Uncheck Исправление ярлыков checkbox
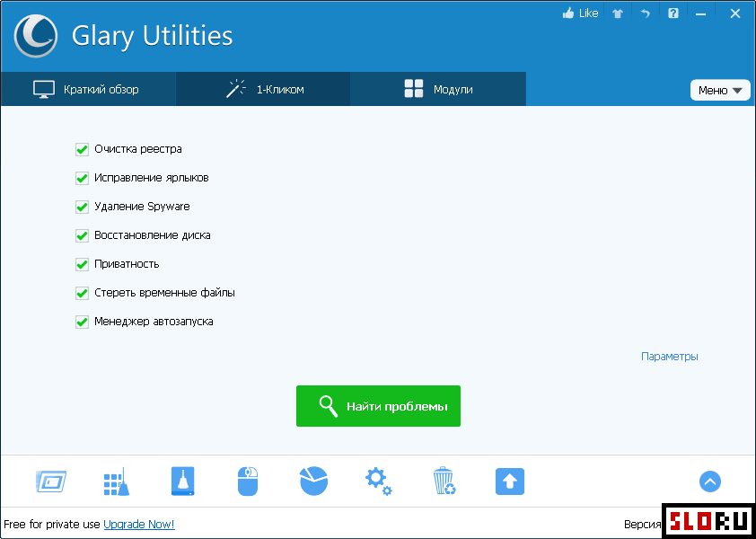The width and height of the screenshot is (756, 539). (x=82, y=178)
